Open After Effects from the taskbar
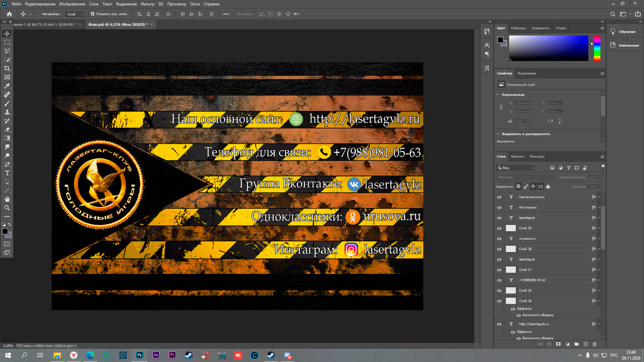Screen dimensions: 644x362 click(156, 355)
